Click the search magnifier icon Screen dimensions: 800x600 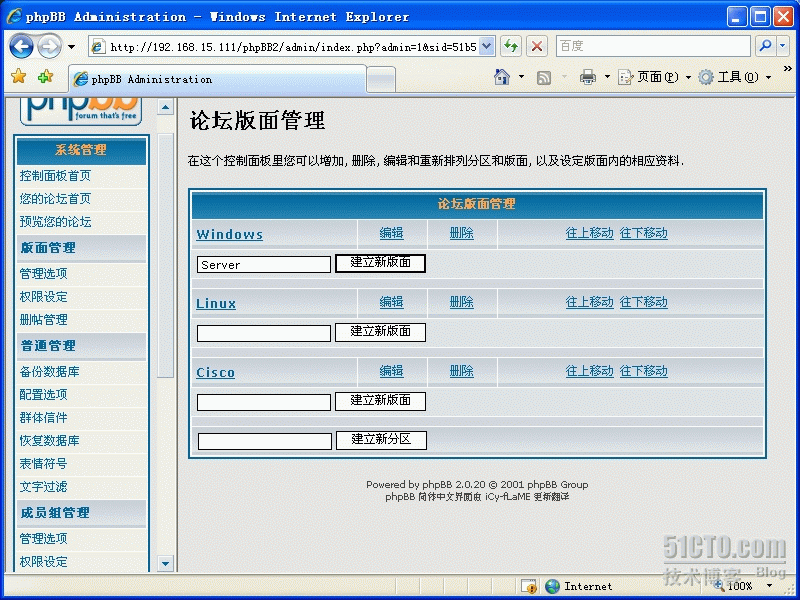point(765,46)
